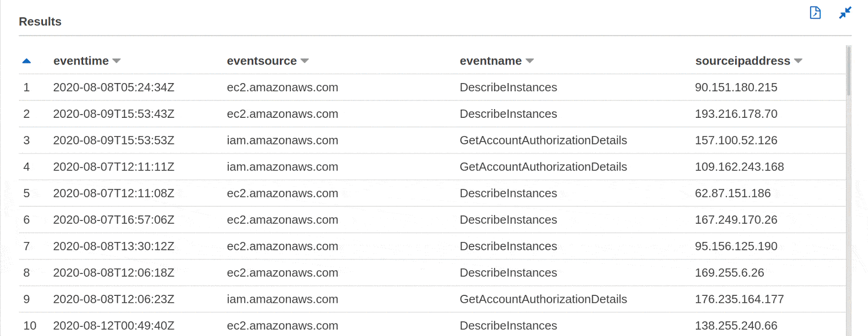Click DescribeInstances in row 6

[508, 220]
